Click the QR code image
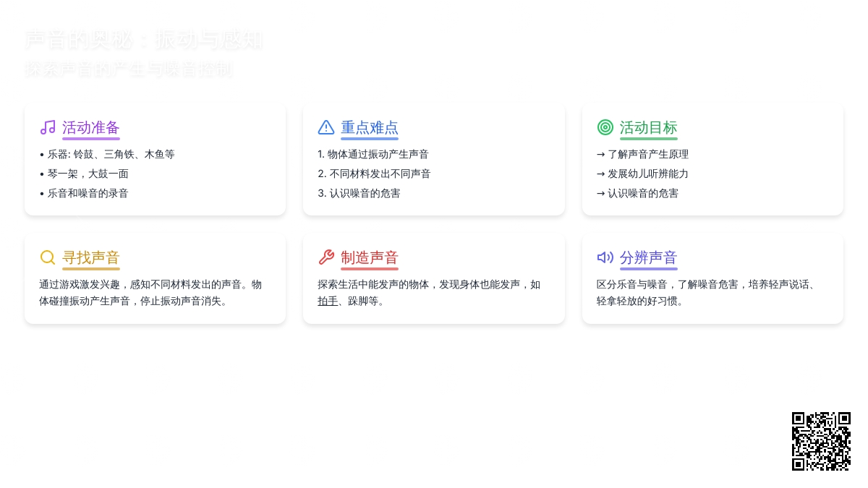This screenshot has width=868, height=488. click(821, 441)
